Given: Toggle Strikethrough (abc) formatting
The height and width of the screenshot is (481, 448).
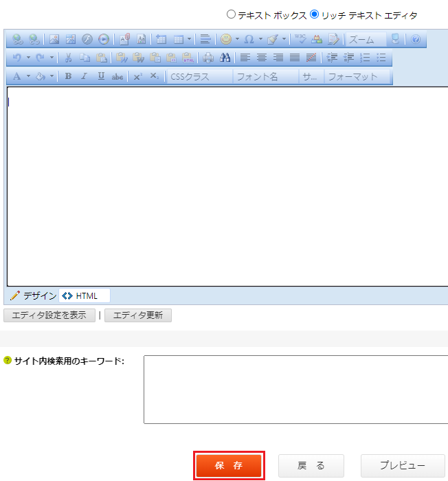Looking at the screenshot, I should [117, 76].
